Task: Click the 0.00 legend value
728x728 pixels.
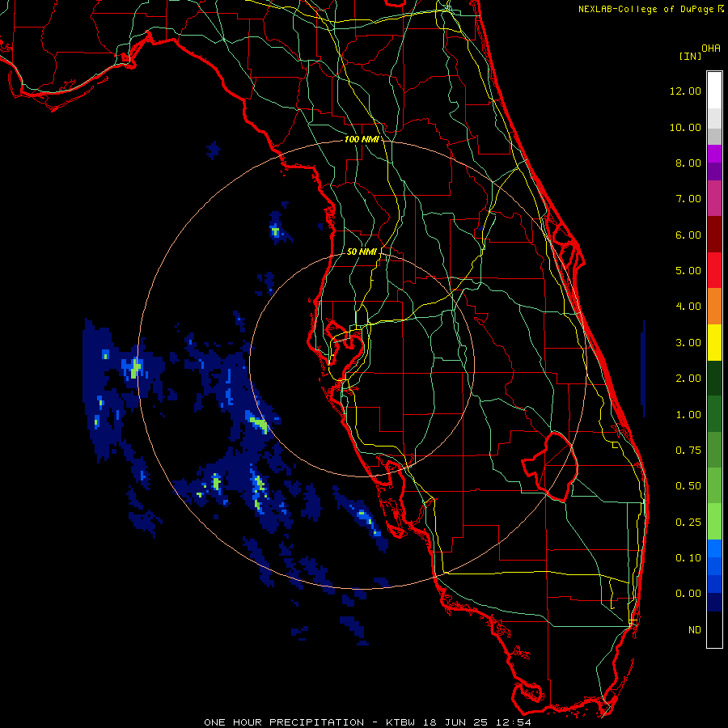Action: click(688, 594)
